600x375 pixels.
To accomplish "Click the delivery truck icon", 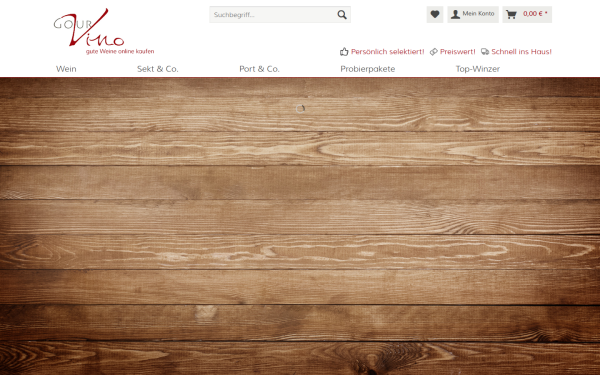I will 485,51.
